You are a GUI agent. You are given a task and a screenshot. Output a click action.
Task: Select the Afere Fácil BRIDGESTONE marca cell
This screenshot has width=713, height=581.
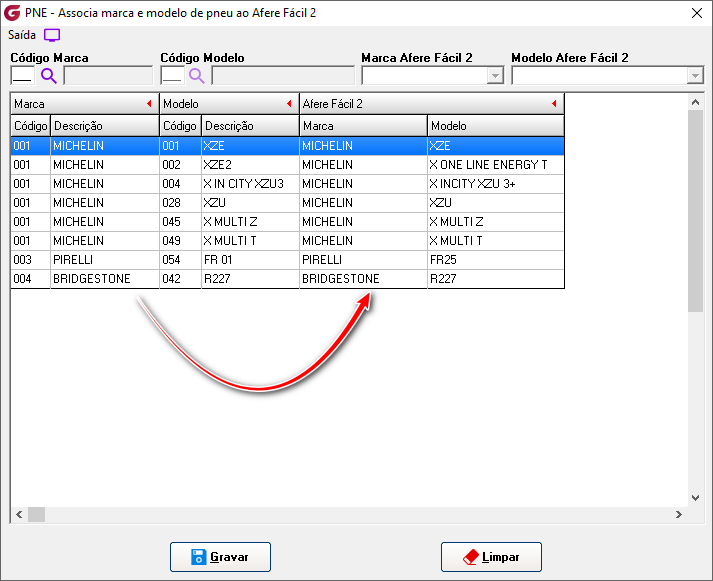[x=363, y=279]
